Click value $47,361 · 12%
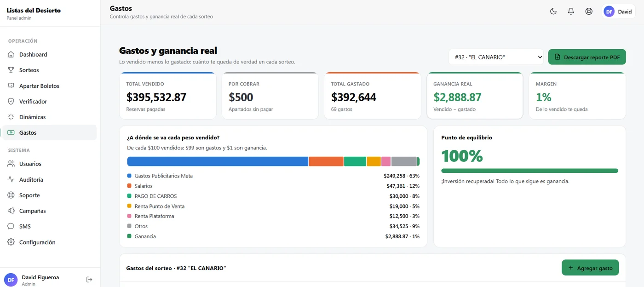 click(x=403, y=186)
